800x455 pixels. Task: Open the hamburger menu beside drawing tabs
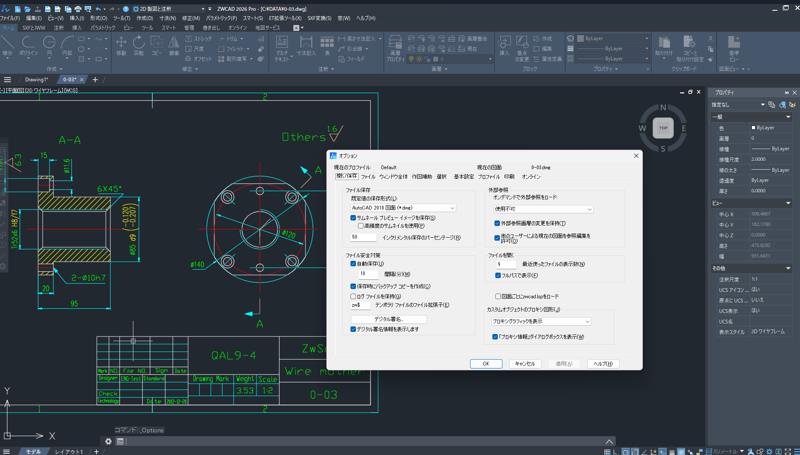[7, 78]
